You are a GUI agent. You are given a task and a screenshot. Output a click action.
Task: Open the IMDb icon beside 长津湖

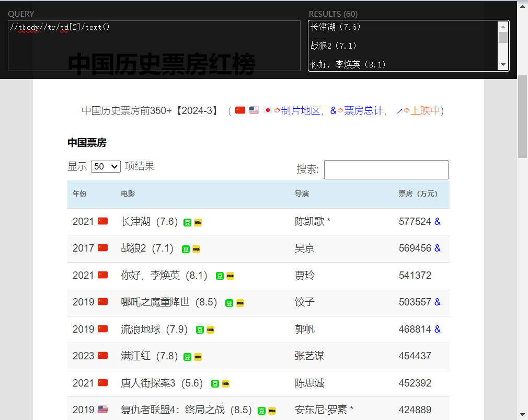pyautogui.click(x=198, y=223)
